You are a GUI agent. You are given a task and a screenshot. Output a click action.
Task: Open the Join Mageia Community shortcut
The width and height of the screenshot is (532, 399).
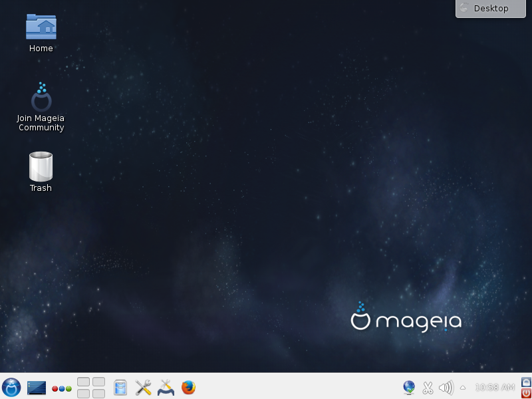point(41,97)
